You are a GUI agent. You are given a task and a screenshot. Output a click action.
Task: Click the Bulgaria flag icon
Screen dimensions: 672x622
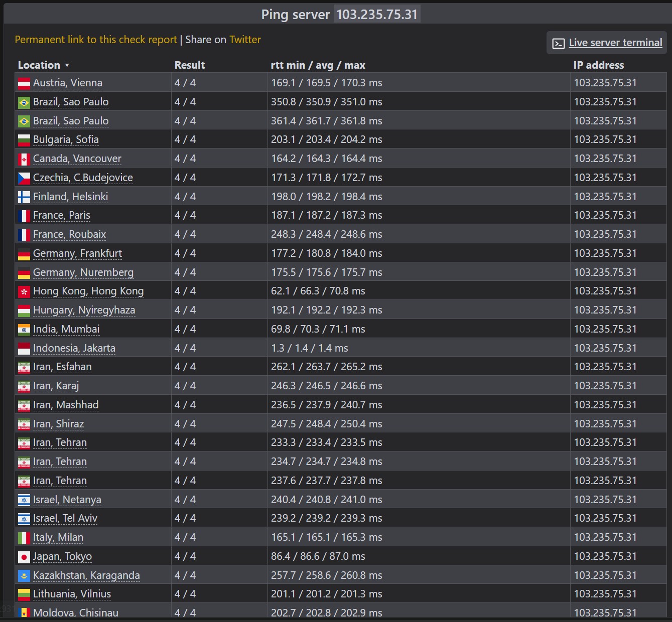[24, 140]
